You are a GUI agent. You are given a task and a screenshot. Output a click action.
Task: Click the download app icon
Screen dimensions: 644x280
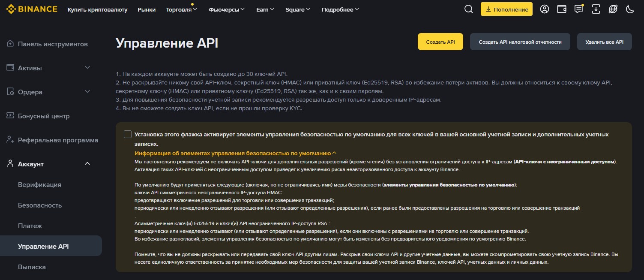click(596, 9)
